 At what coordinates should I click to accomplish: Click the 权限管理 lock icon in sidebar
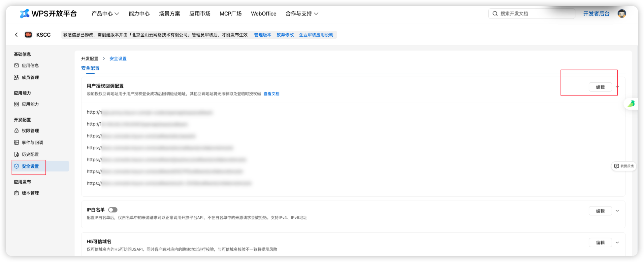[16, 131]
